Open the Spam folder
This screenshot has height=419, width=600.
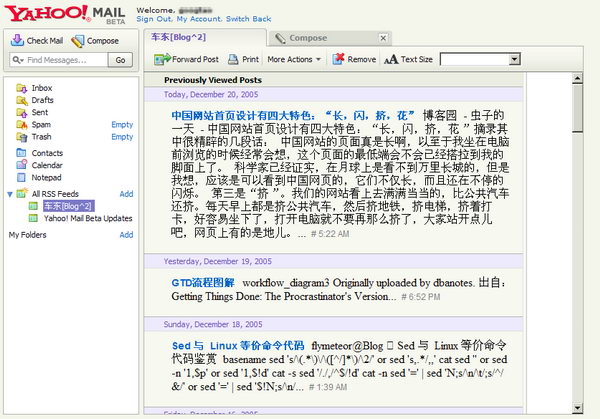click(41, 124)
